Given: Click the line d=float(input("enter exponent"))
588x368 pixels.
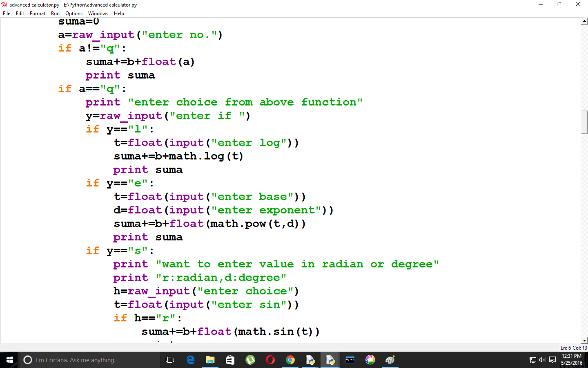Looking at the screenshot, I should pyautogui.click(x=224, y=210).
